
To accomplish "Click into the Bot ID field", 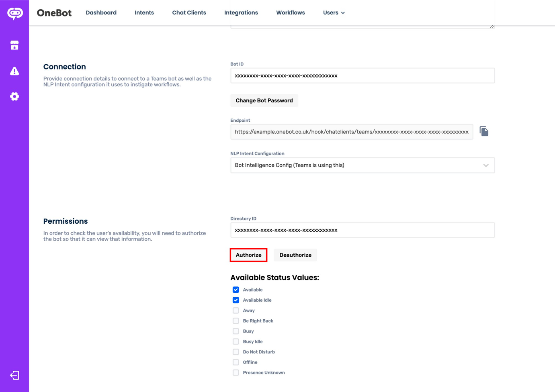I will (362, 76).
